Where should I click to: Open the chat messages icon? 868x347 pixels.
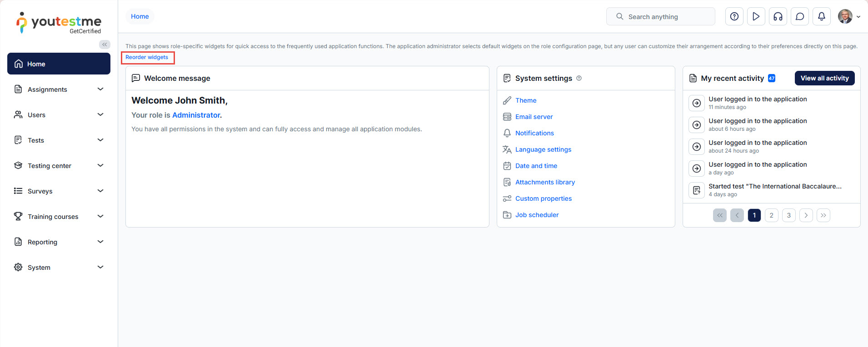[x=799, y=17]
